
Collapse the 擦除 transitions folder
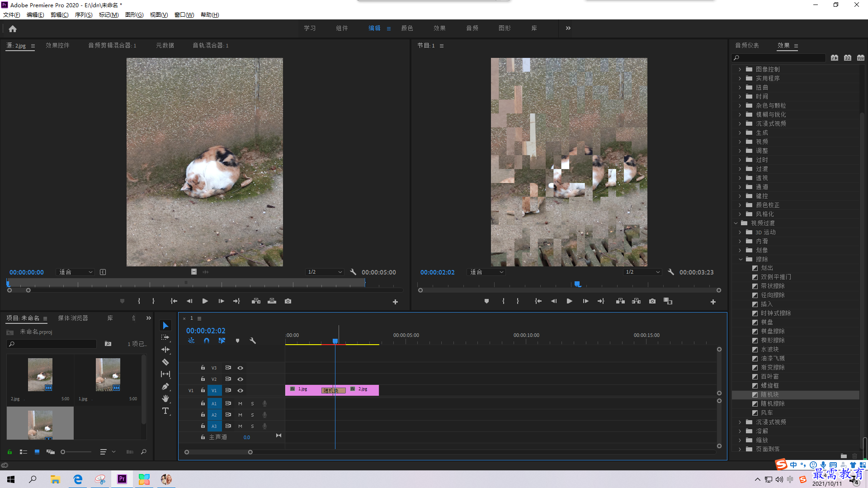click(x=741, y=259)
